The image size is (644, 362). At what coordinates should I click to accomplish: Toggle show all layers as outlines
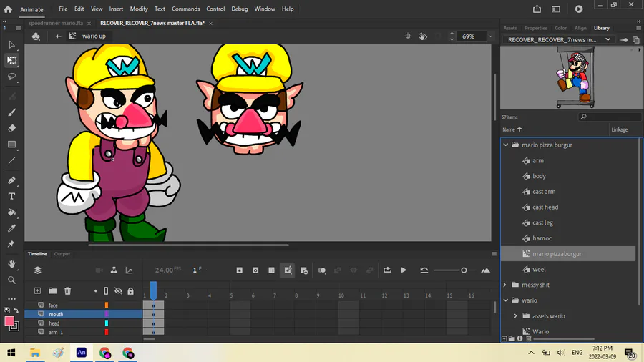pos(106,290)
